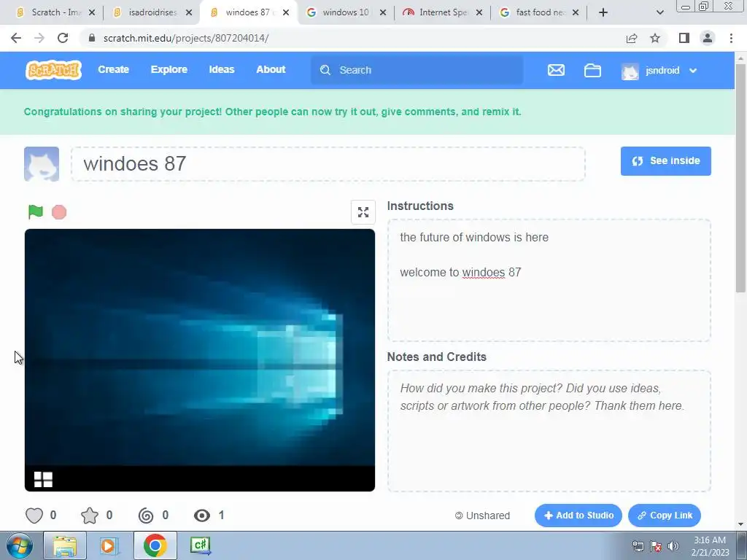Image resolution: width=747 pixels, height=560 pixels.
Task: Close the isadroidrises tab
Action: tap(189, 12)
